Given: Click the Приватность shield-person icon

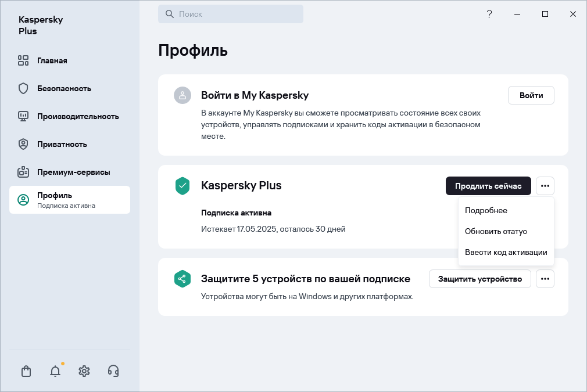Looking at the screenshot, I should click(23, 145).
